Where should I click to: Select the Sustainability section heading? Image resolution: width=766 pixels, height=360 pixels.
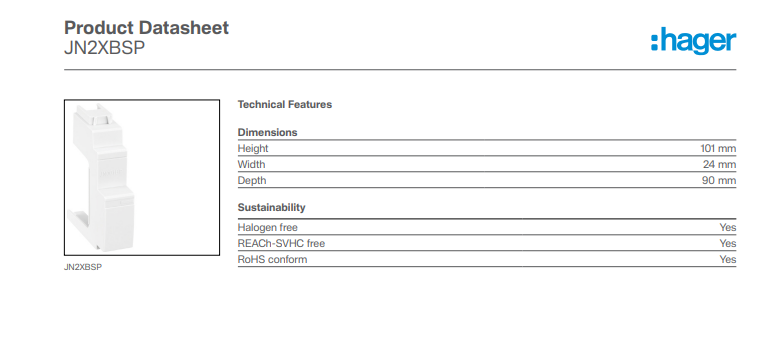point(272,208)
